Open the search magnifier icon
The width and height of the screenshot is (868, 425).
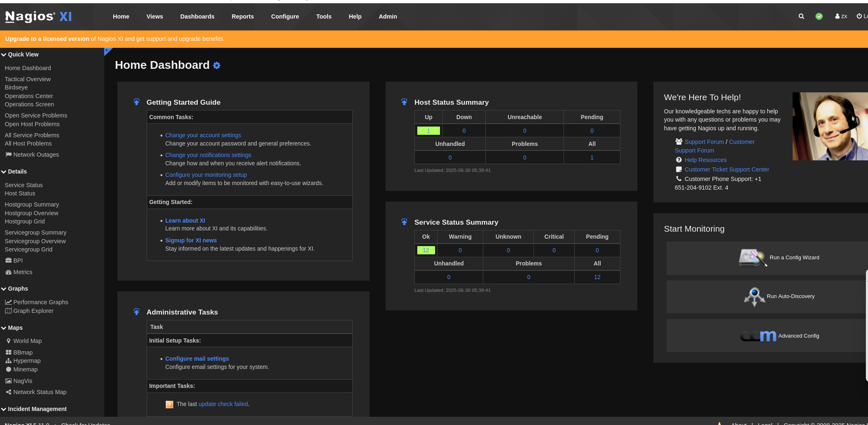[x=801, y=16]
